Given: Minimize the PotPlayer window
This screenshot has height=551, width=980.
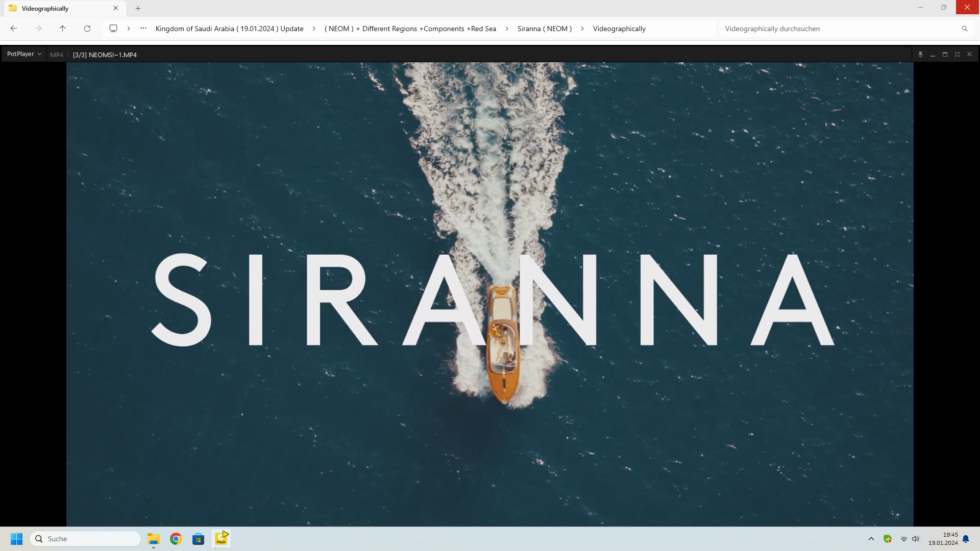Looking at the screenshot, I should click(x=933, y=54).
